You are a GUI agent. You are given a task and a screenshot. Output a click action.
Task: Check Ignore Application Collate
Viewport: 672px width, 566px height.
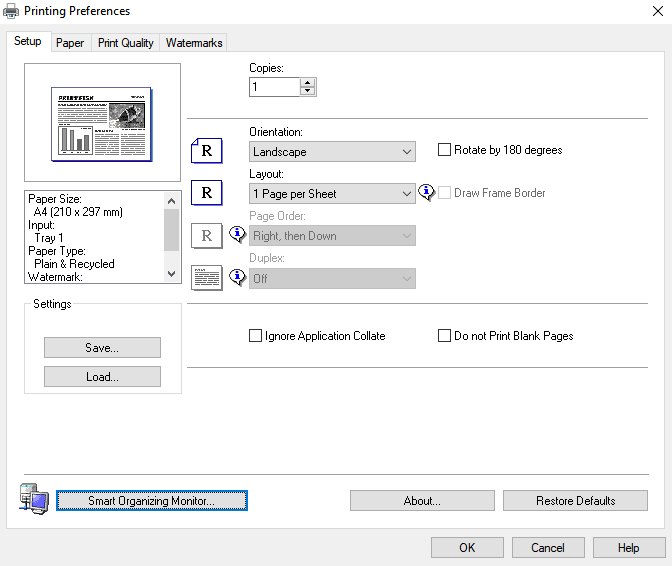(x=255, y=336)
